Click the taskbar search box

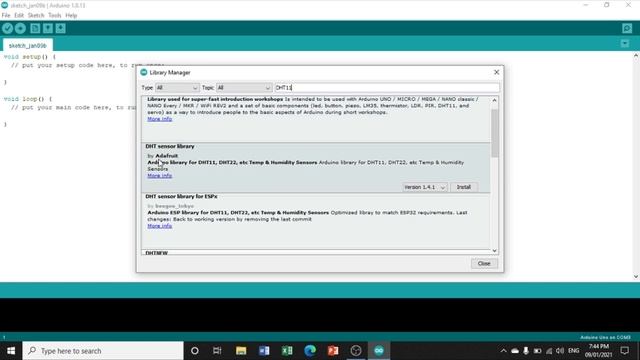pyautogui.click(x=103, y=351)
